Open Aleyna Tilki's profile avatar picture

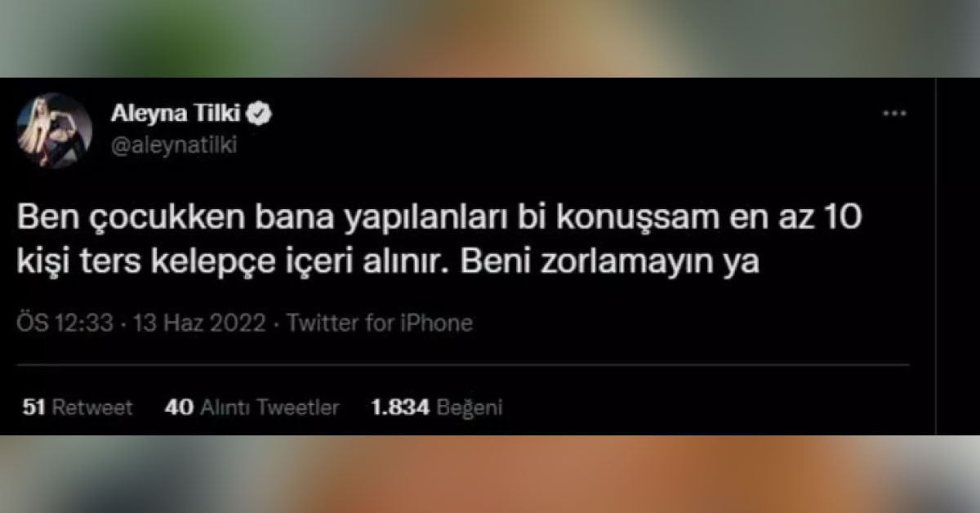55,130
